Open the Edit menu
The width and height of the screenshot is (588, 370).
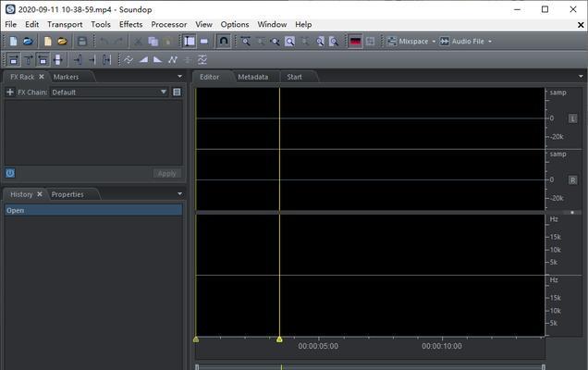point(31,24)
